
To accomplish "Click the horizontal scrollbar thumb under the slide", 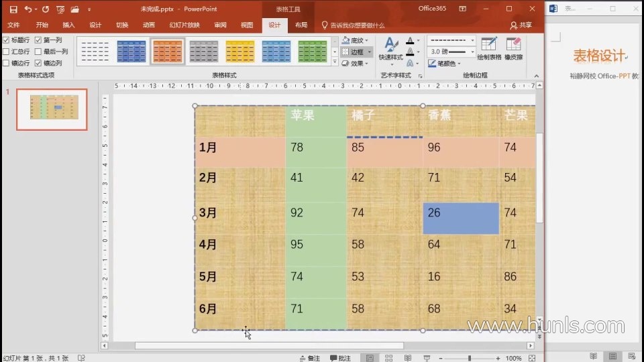I will point(269,346).
